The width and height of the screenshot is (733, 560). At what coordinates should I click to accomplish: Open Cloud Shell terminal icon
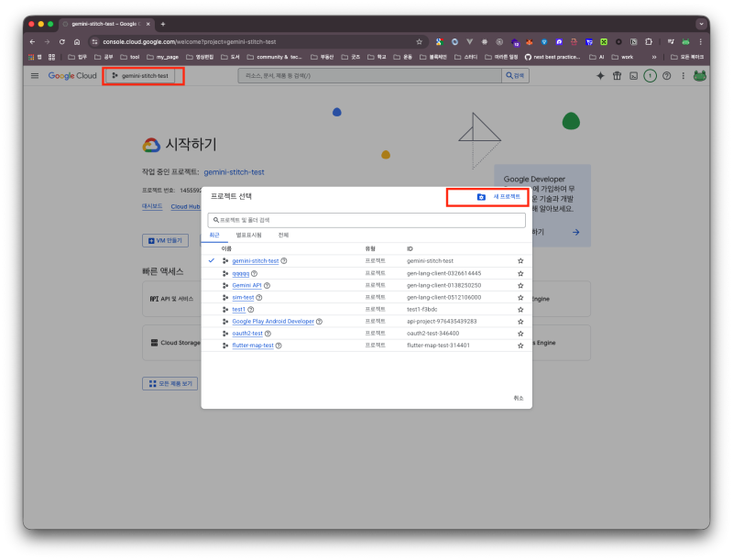(x=633, y=76)
